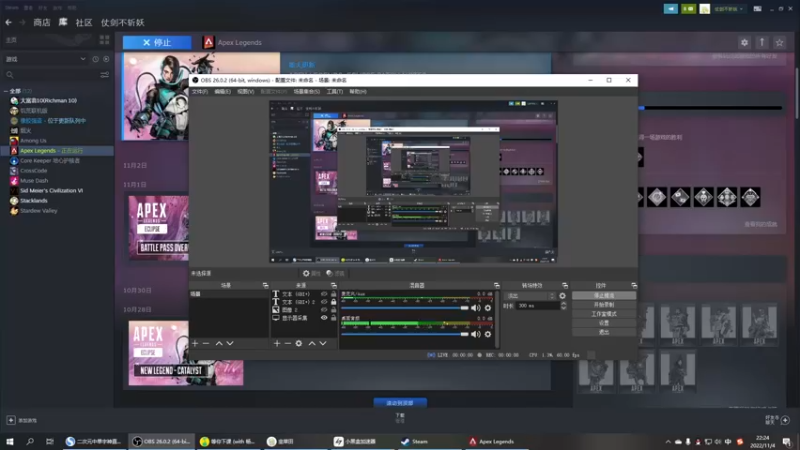Add a new scene with the plus icon in OBS
The width and height of the screenshot is (800, 450).
pyautogui.click(x=195, y=343)
